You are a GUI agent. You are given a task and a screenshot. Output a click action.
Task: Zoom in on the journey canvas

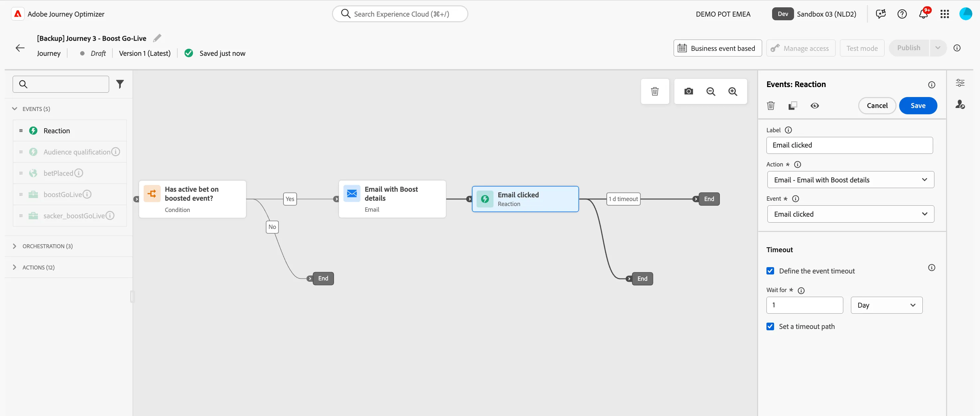click(x=733, y=91)
